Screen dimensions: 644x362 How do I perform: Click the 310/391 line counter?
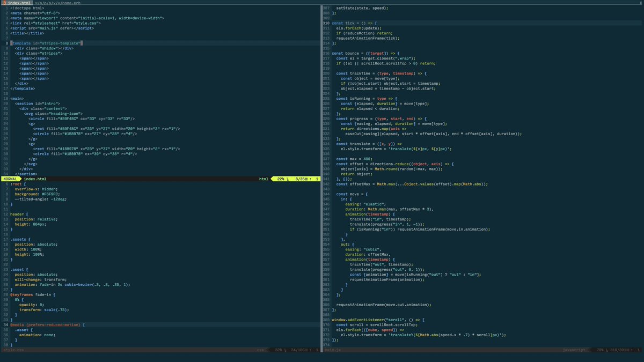coord(619,350)
